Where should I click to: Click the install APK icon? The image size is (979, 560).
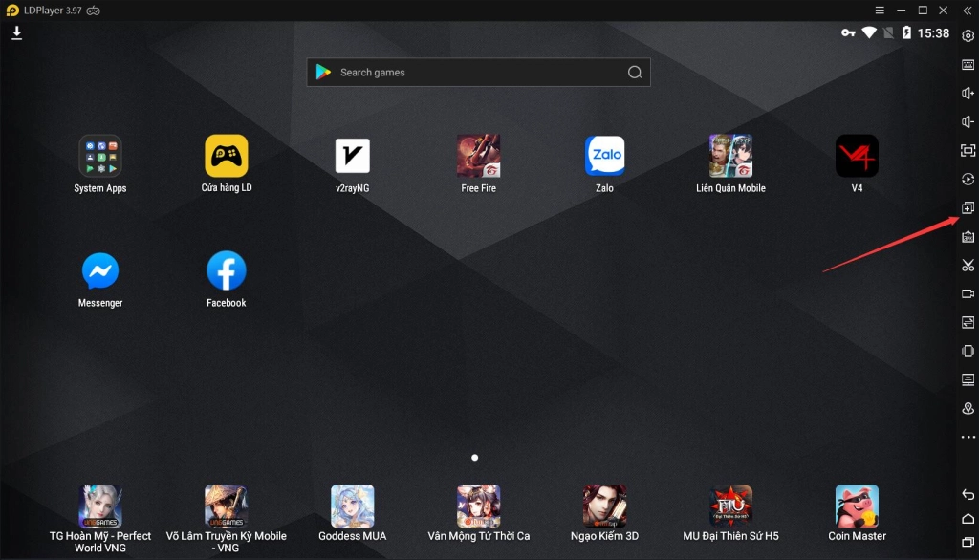968,237
